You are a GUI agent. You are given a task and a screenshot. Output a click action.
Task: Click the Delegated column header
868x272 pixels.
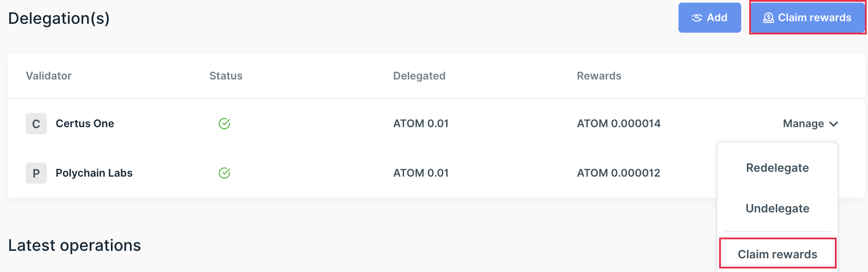(x=419, y=76)
